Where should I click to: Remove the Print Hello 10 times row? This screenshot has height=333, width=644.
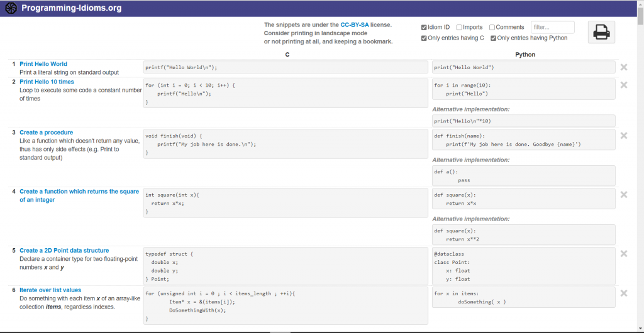[624, 85]
